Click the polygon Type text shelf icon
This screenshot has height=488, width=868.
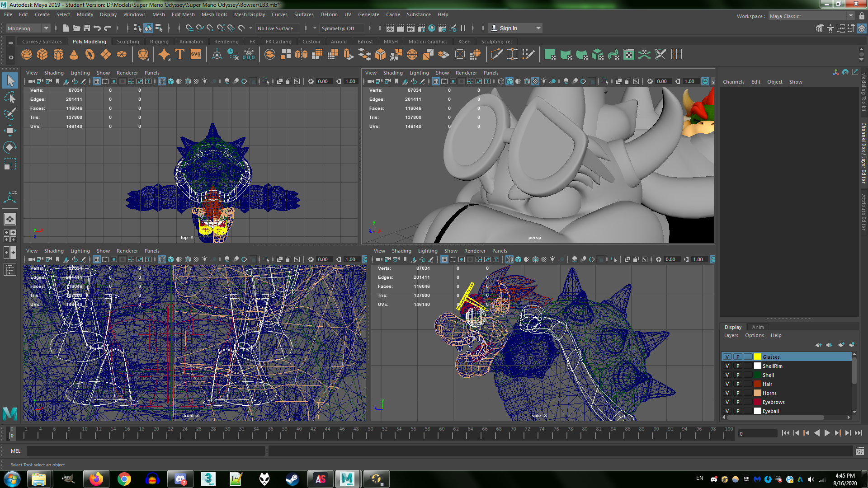(180, 55)
